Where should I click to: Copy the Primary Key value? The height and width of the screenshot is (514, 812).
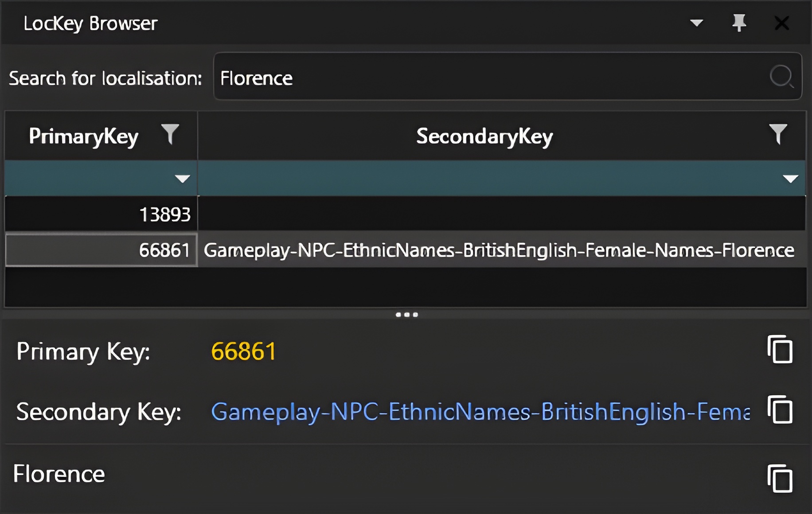(780, 350)
